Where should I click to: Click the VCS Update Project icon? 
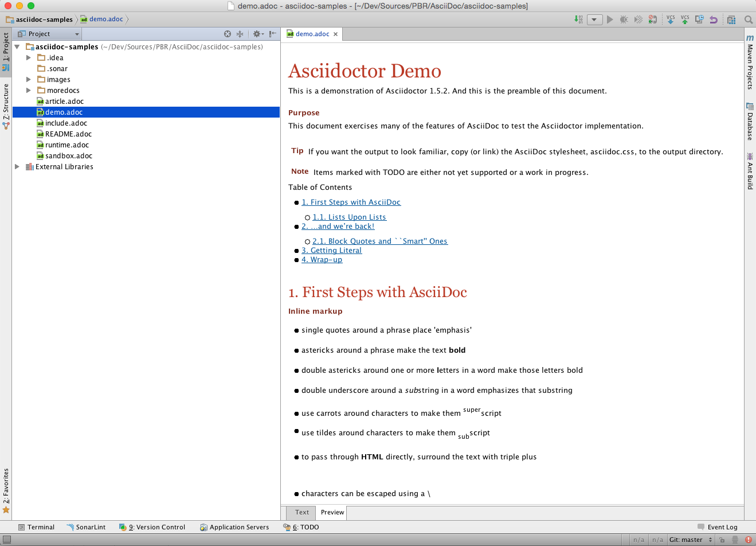coord(671,19)
